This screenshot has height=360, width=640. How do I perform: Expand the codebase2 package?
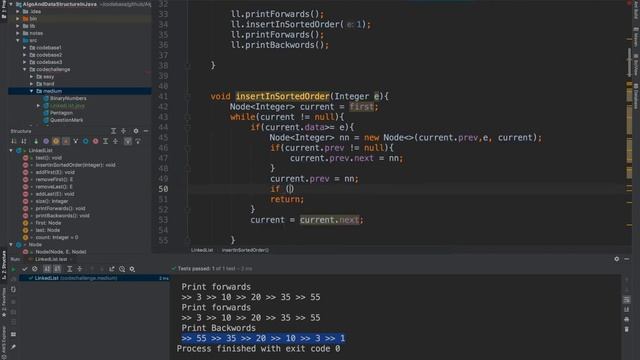[25, 55]
